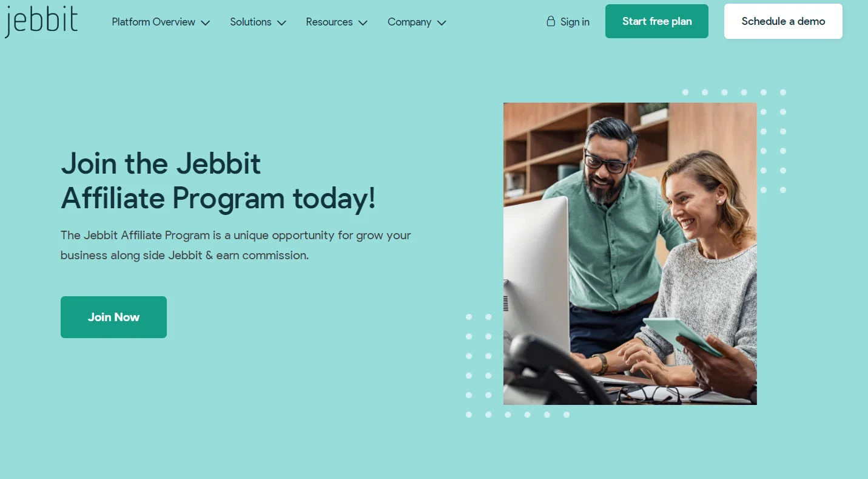This screenshot has height=479, width=868.
Task: Click the Join the Jebbit Affiliate Program heading
Action: [218, 181]
